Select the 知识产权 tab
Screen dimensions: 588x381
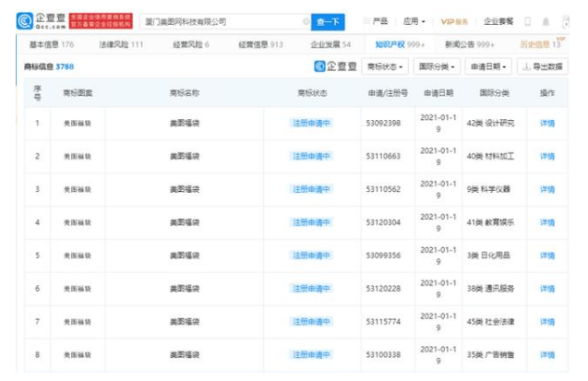[x=400, y=44]
